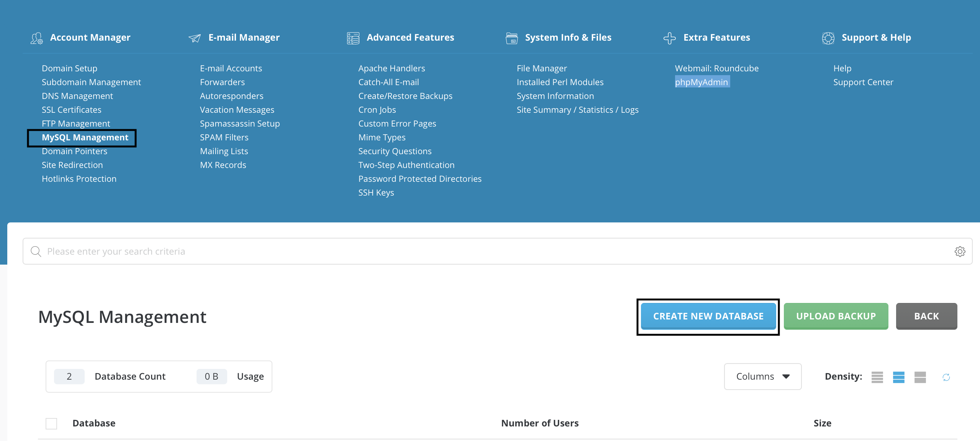Image resolution: width=980 pixels, height=441 pixels.
Task: Open DNS Management link
Action: pos(77,96)
